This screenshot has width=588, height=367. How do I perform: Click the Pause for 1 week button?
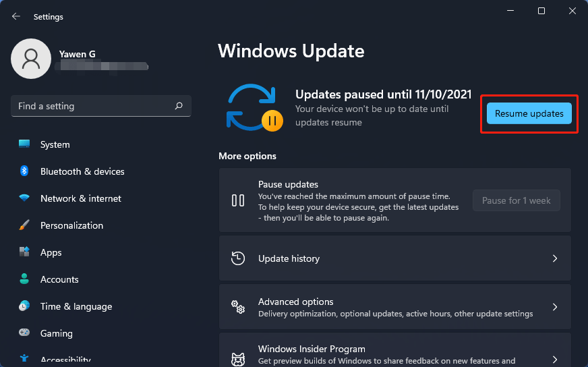517,200
